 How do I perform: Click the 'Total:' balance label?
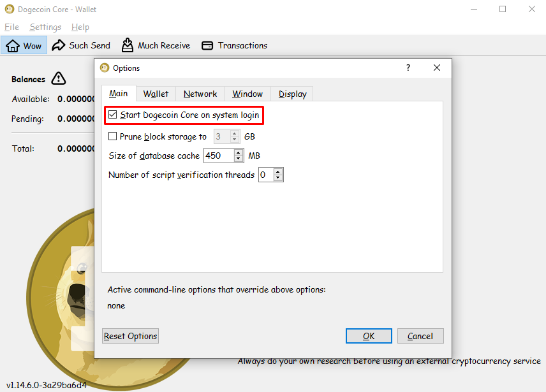point(24,149)
